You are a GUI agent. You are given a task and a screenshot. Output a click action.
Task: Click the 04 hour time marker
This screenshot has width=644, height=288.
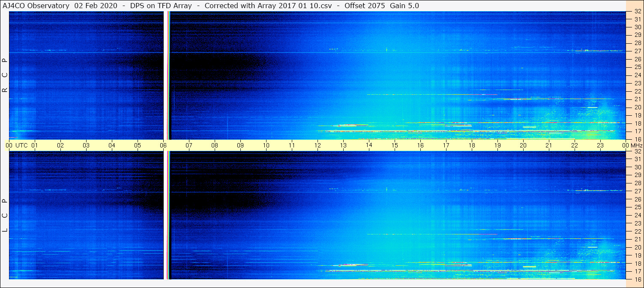click(112, 145)
